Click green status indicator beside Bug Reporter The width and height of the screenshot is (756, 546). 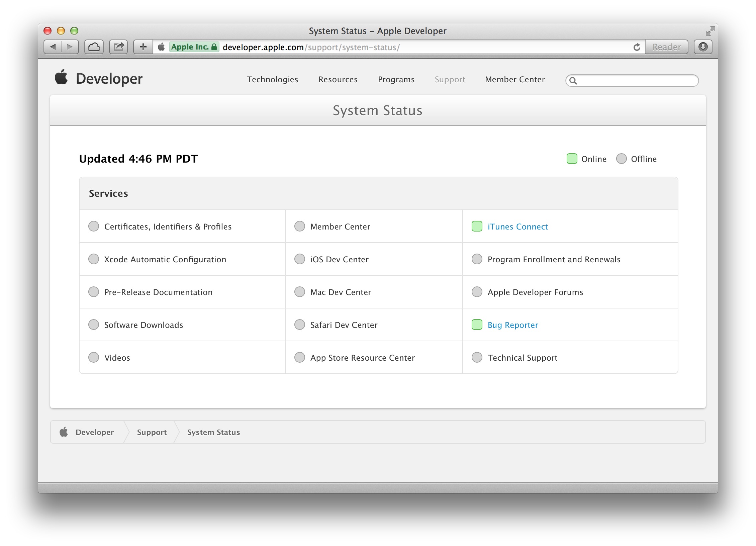click(477, 325)
